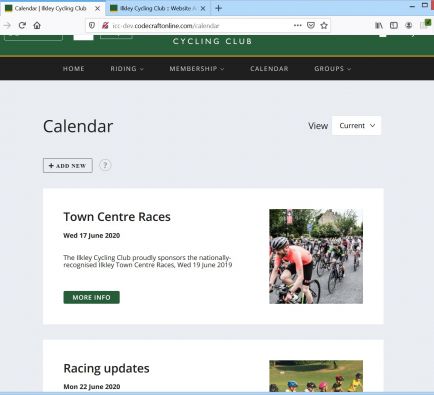Click the CYCLING CLUB header title
The height and width of the screenshot is (395, 434).
tap(212, 41)
